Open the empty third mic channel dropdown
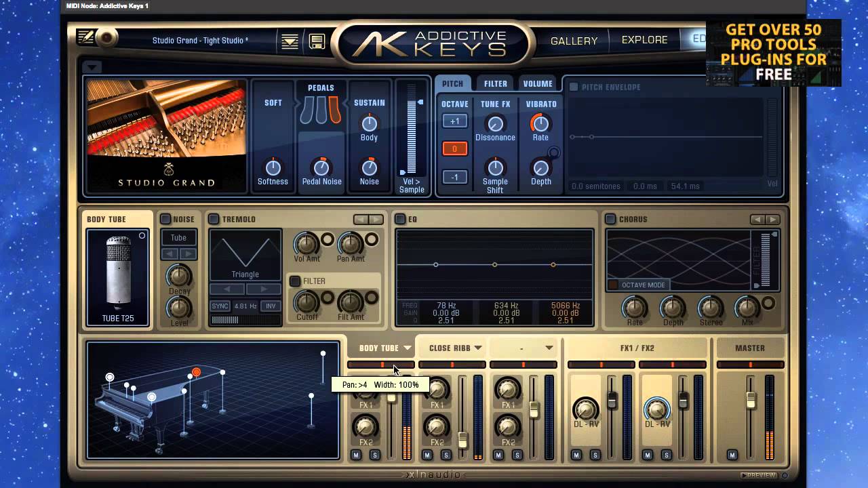 (549, 348)
